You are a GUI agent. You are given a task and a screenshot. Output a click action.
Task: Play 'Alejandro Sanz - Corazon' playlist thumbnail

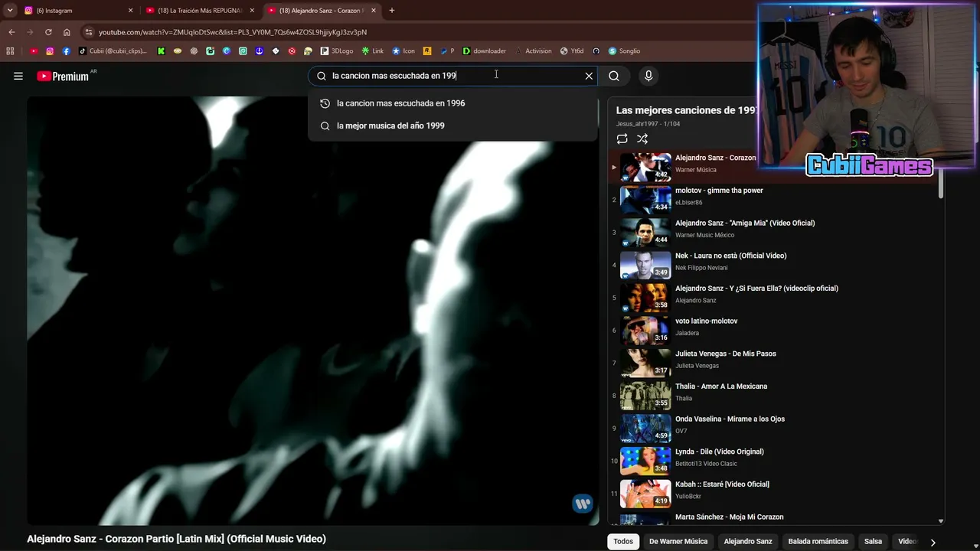pyautogui.click(x=645, y=167)
